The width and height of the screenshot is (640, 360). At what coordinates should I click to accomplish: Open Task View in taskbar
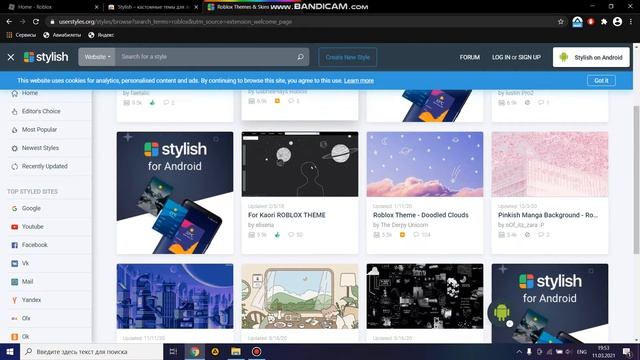click(x=173, y=351)
